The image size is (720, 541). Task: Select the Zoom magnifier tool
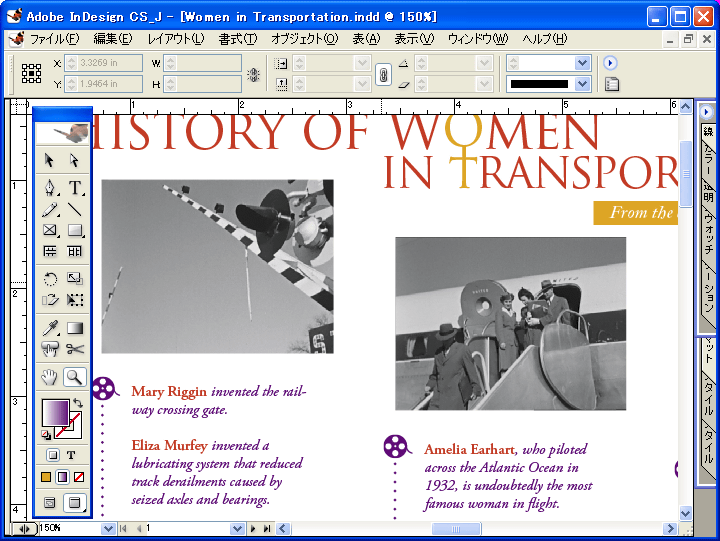pos(74,377)
